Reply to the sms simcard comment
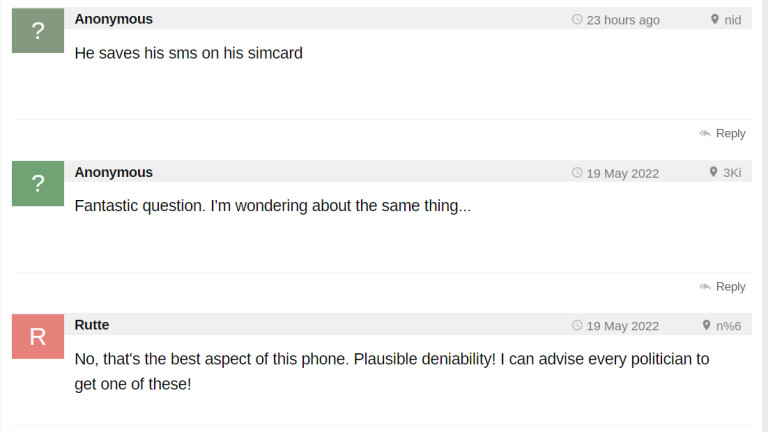 click(730, 134)
